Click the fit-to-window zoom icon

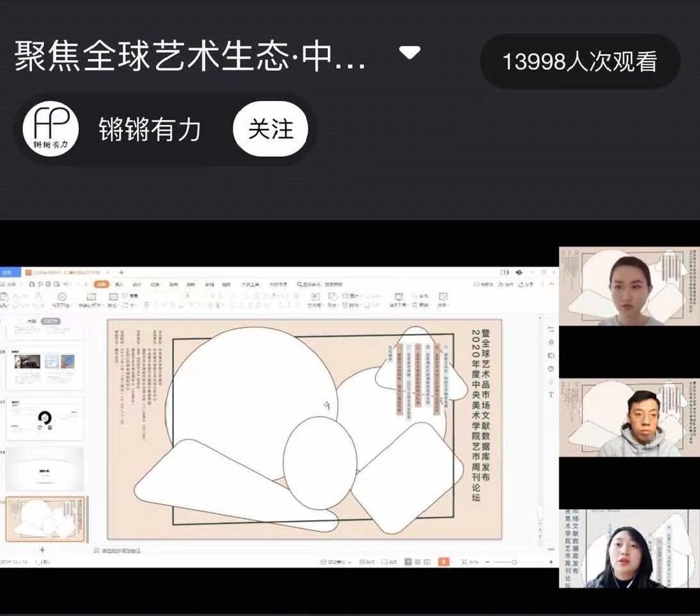click(x=464, y=562)
